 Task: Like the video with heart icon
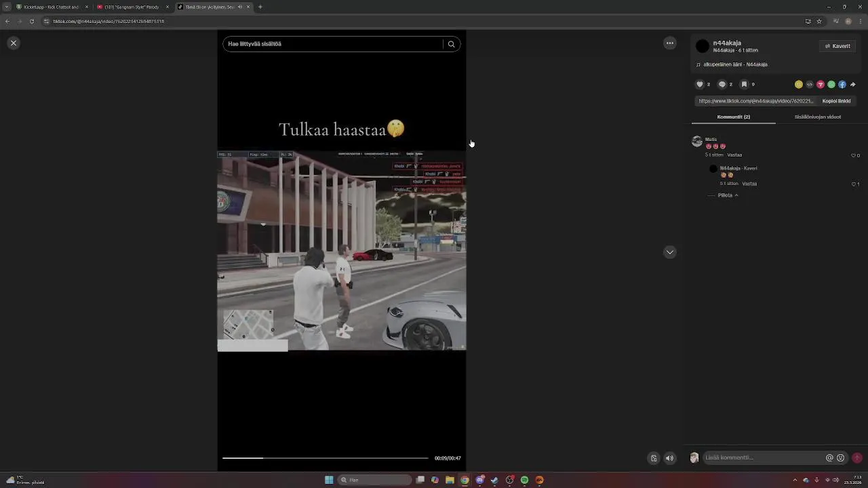(700, 84)
